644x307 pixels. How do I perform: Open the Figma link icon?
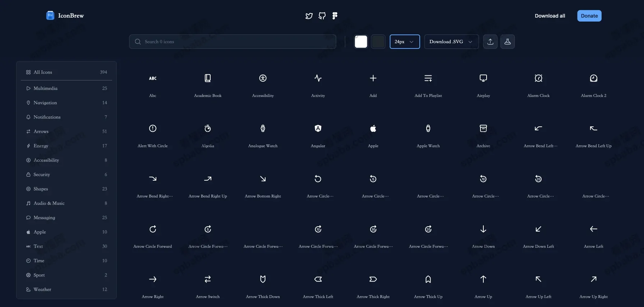click(x=335, y=16)
